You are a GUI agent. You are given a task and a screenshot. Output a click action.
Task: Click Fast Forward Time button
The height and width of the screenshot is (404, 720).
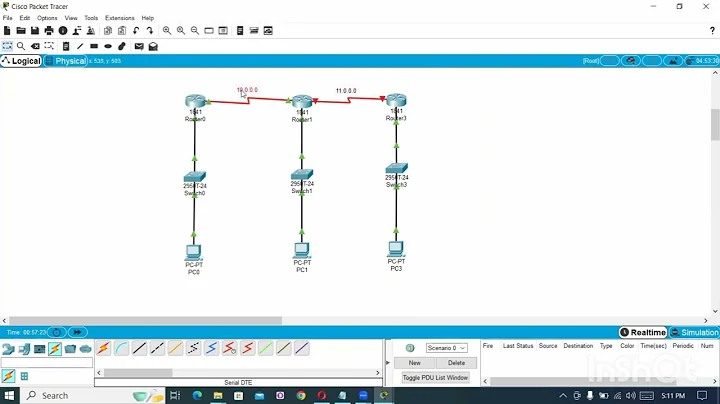pos(78,332)
